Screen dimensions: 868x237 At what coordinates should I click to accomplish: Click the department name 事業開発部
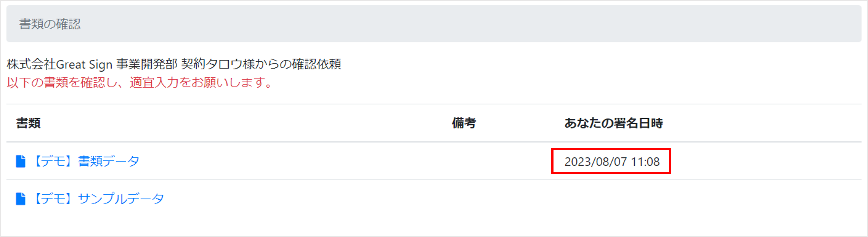tap(146, 64)
